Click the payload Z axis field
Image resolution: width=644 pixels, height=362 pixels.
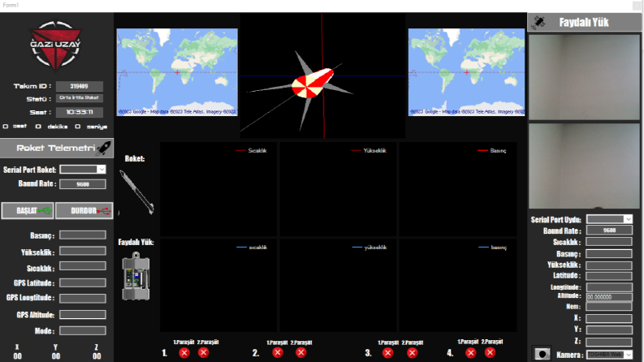point(609,342)
